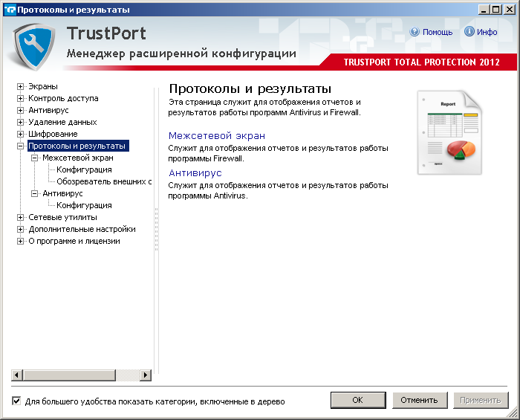This screenshot has width=520, height=420.
Task: Click the OK button
Action: [358, 400]
